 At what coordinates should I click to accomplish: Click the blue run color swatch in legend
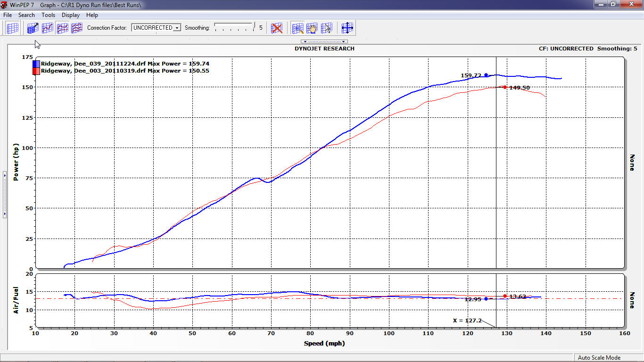[x=36, y=64]
